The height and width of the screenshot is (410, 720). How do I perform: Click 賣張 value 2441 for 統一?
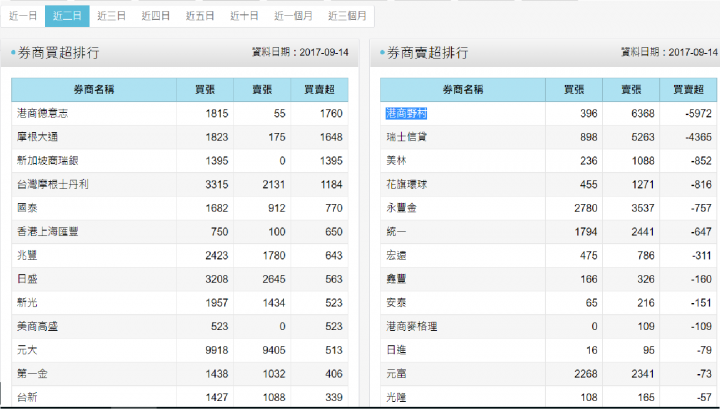pos(643,232)
